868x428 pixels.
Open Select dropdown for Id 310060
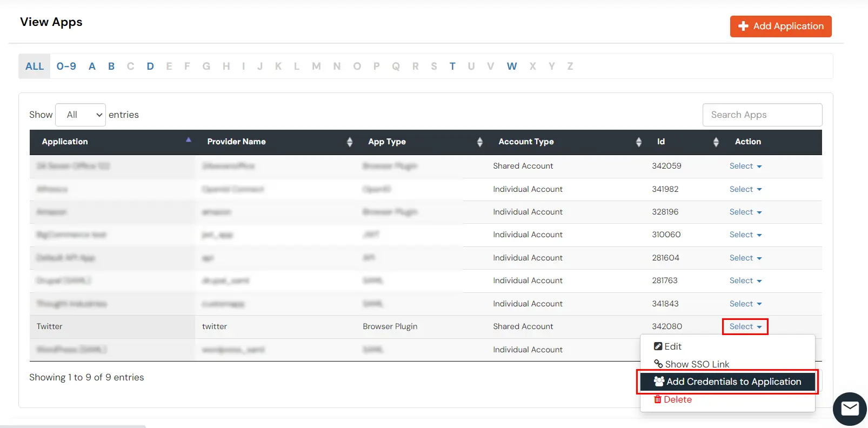745,235
